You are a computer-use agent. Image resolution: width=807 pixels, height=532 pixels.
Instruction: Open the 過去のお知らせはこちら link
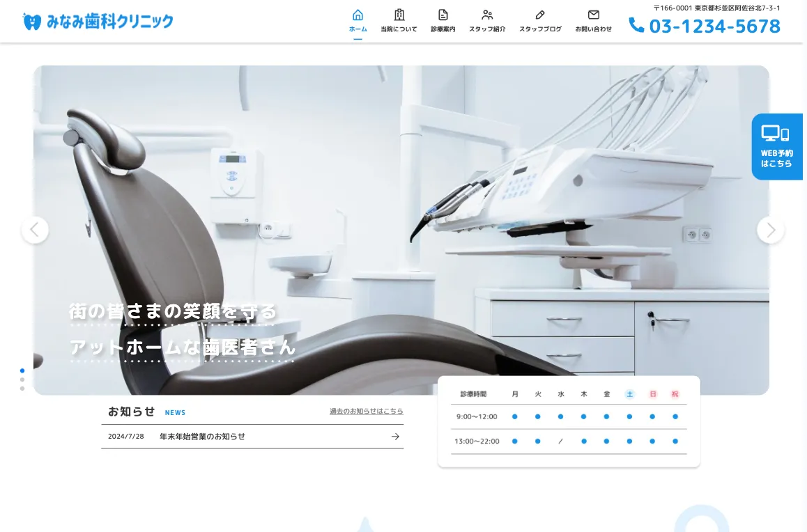[x=366, y=412]
